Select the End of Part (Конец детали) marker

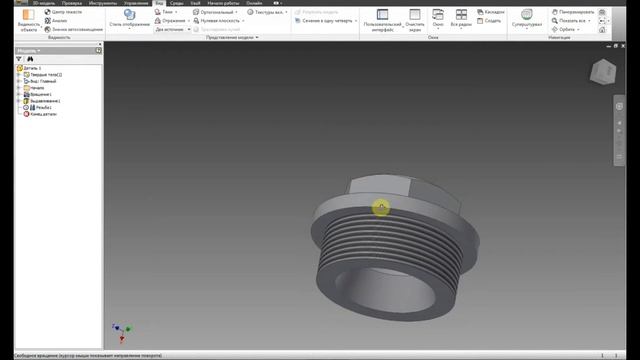pyautogui.click(x=40, y=114)
